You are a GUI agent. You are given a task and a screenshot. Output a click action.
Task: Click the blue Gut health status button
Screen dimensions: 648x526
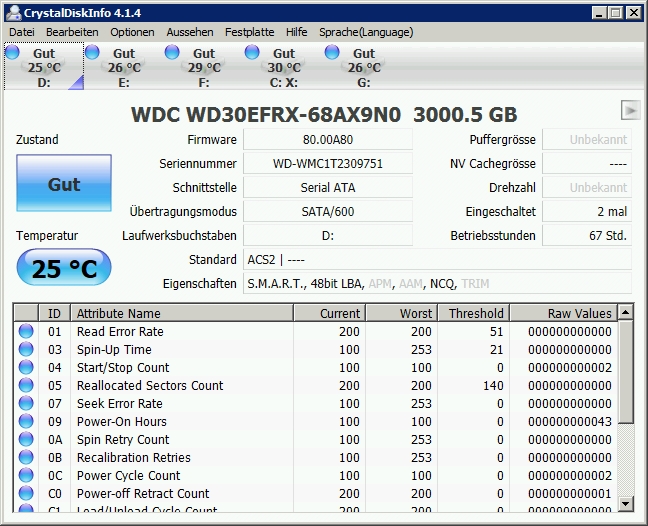pyautogui.click(x=64, y=183)
